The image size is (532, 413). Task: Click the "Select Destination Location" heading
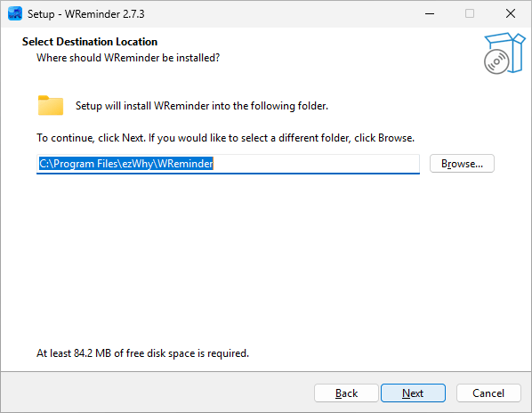tap(90, 42)
